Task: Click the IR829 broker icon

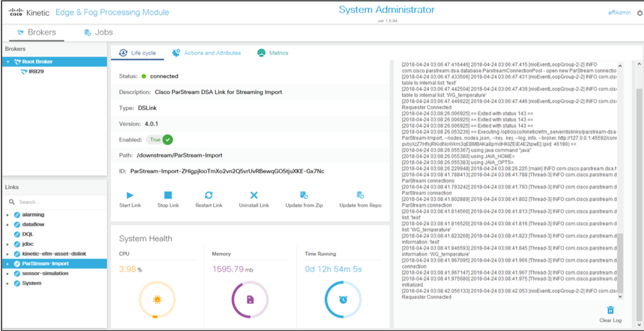Action: (24, 72)
